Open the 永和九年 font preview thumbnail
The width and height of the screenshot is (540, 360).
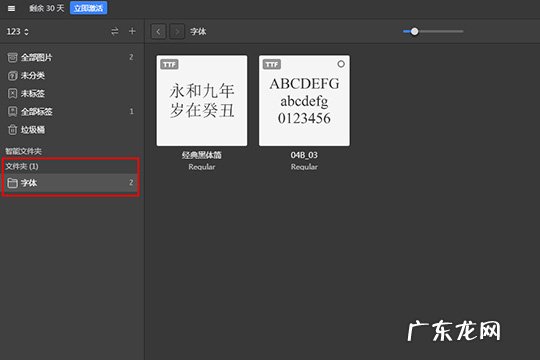(202, 101)
